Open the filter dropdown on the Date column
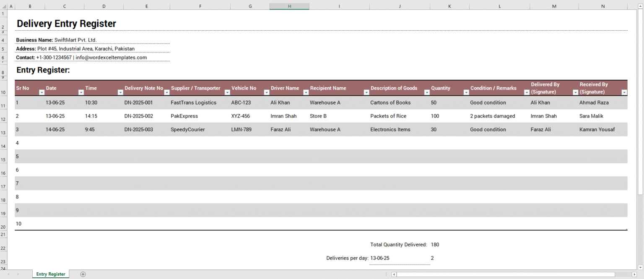This screenshot has width=644, height=279. (80, 92)
